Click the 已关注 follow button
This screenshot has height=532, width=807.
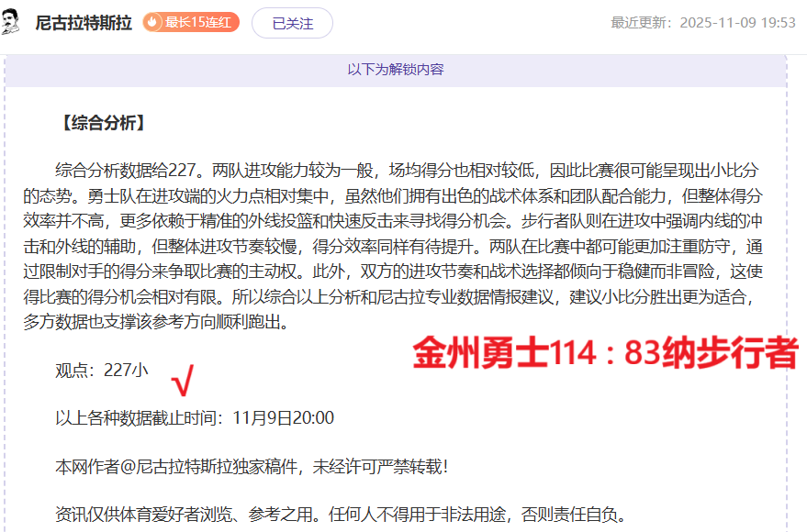point(292,23)
